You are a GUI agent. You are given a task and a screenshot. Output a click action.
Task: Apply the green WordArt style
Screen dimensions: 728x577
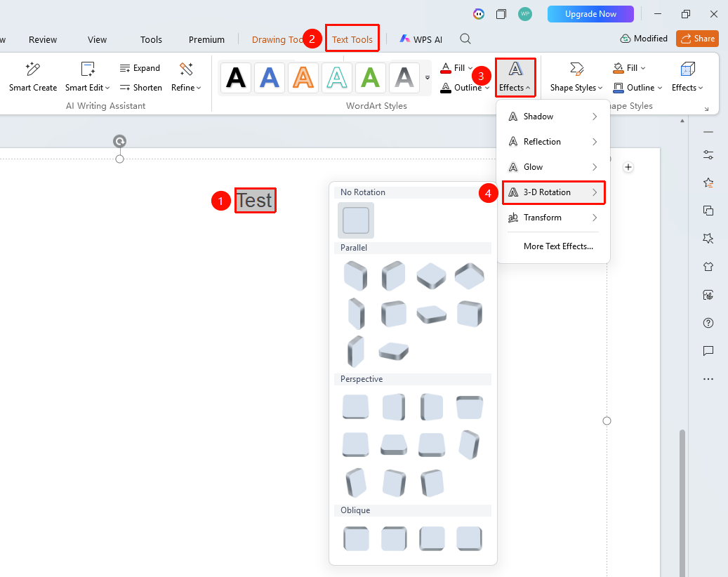[x=371, y=77]
